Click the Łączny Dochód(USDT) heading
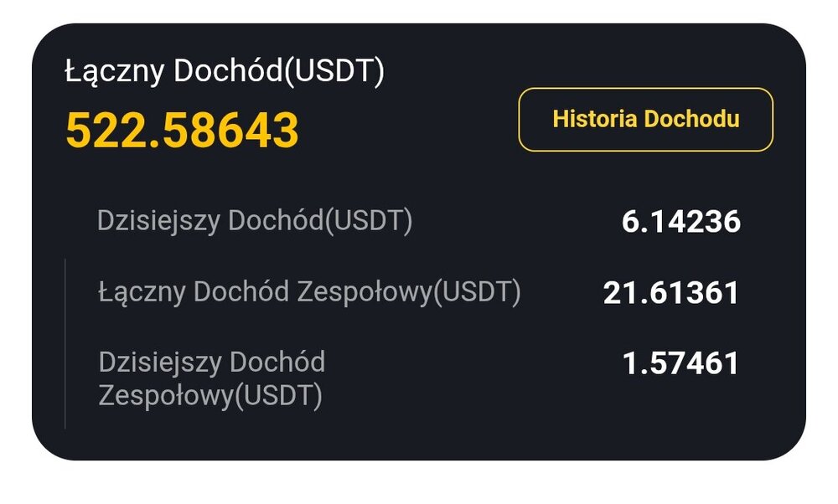 (x=224, y=72)
